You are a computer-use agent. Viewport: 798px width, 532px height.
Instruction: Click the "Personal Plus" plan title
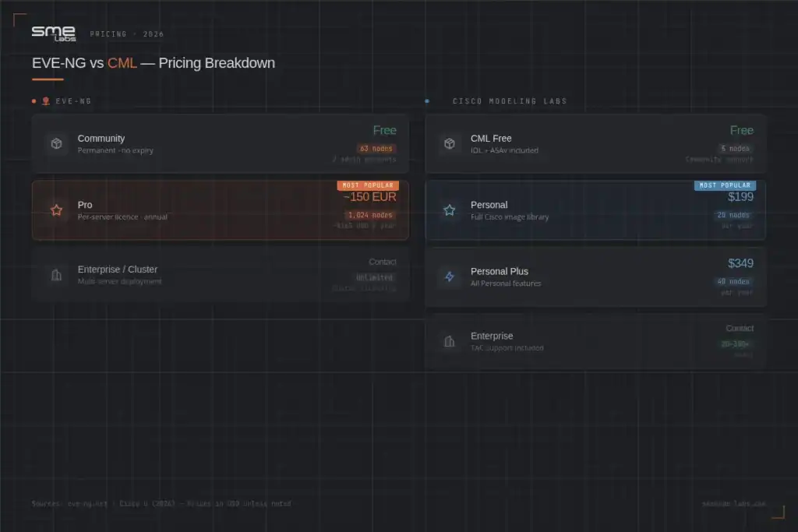(x=500, y=272)
